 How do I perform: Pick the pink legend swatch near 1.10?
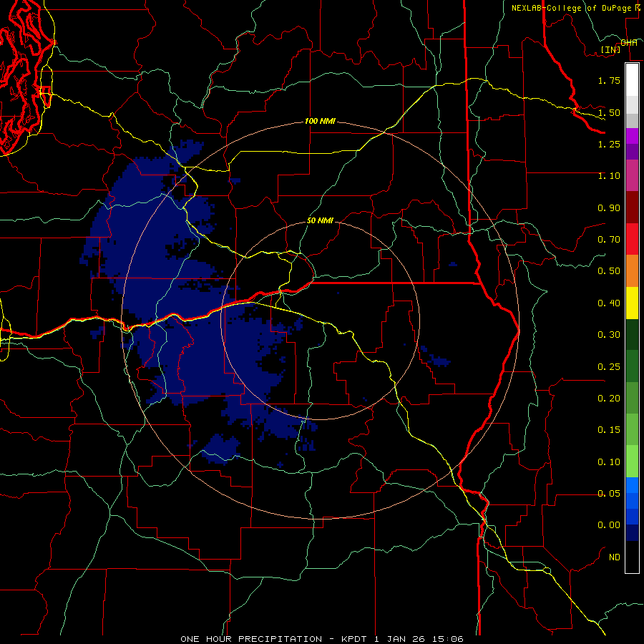point(632,175)
